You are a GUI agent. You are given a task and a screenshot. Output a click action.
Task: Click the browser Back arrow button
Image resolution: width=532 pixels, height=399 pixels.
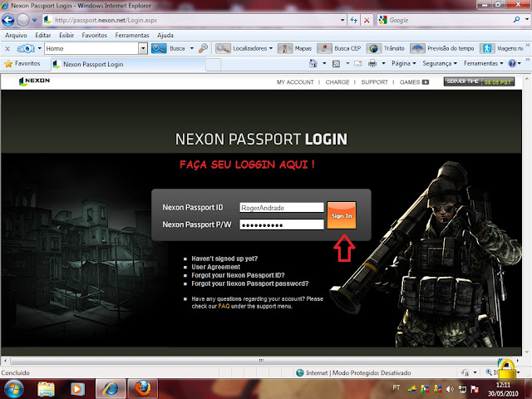coord(7,20)
